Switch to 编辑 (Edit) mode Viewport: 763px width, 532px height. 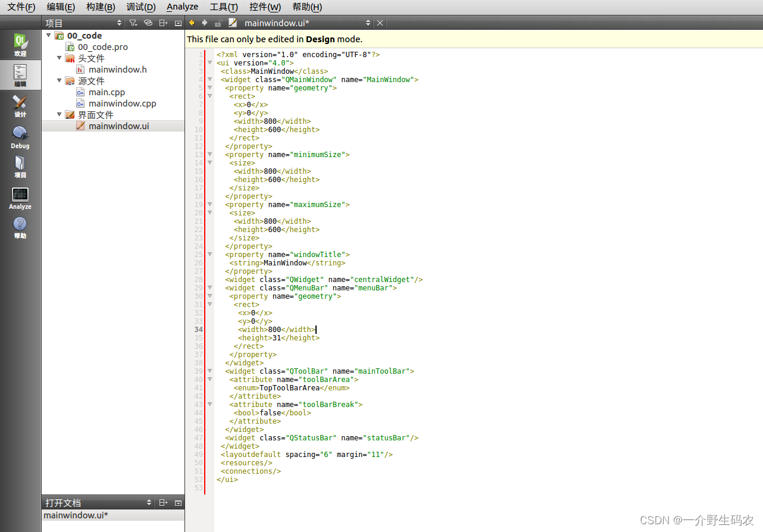point(20,76)
